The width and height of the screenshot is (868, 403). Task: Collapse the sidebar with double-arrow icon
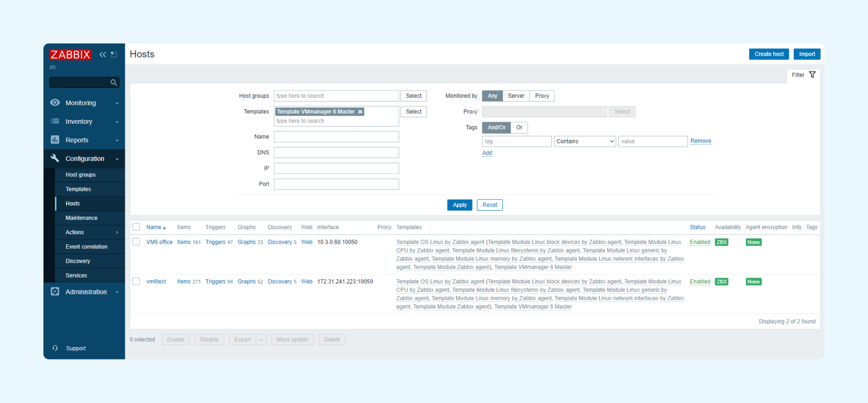point(103,54)
